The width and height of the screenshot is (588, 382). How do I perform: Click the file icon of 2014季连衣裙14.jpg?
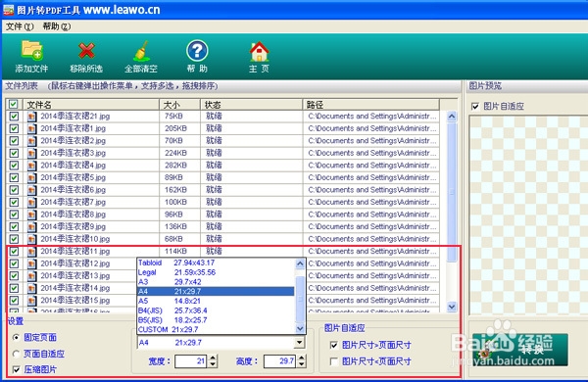(32, 288)
